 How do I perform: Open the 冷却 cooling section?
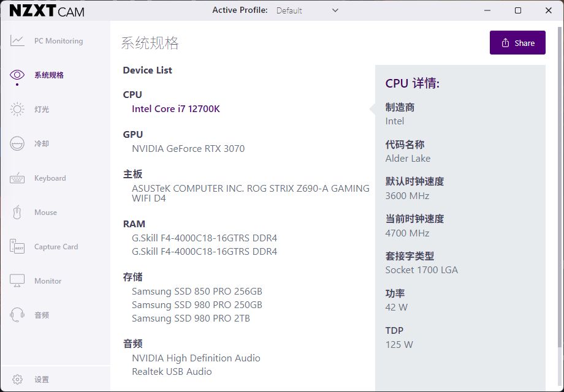point(18,143)
